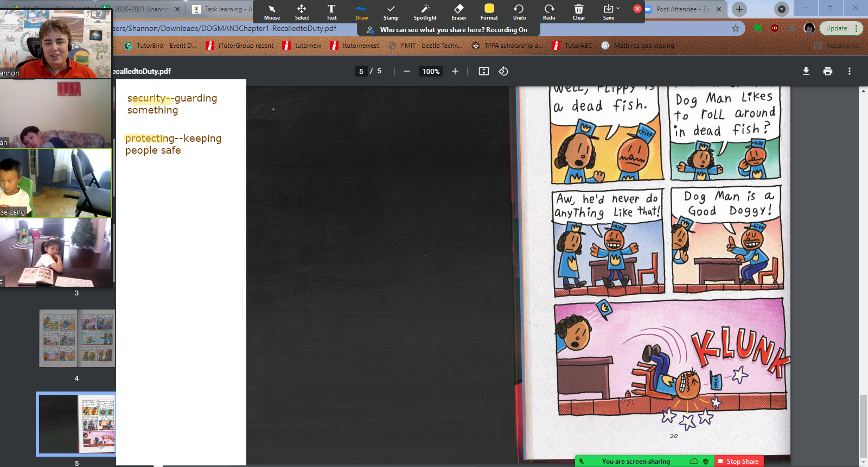Choose the Select annotation tool
The image size is (868, 467).
click(302, 12)
